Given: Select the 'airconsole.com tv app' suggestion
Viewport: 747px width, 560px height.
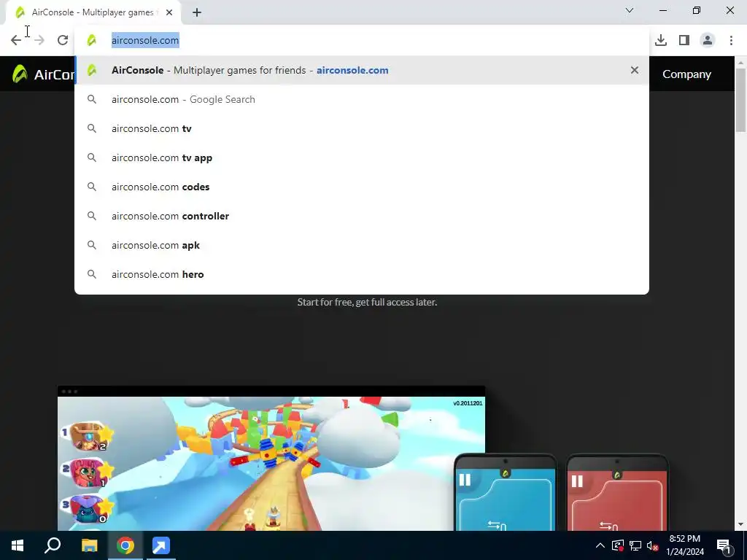Looking at the screenshot, I should (362, 157).
